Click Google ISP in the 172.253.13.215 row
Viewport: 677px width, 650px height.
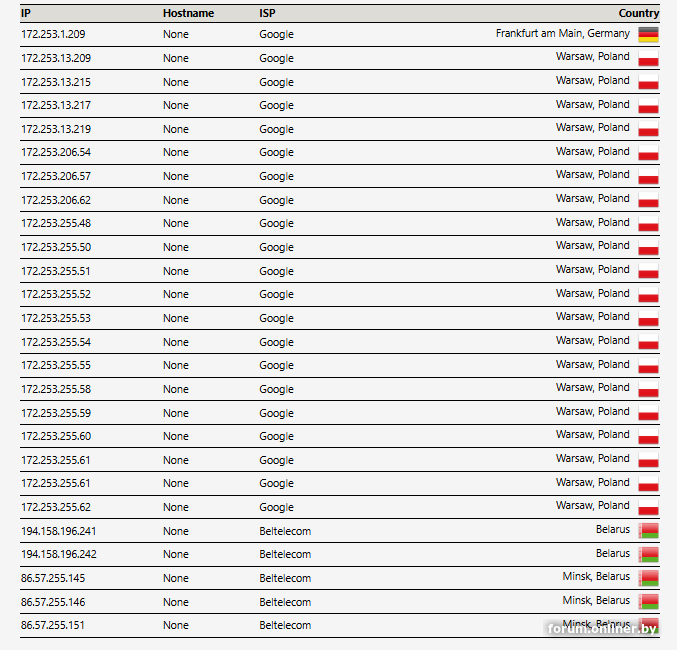tap(276, 82)
